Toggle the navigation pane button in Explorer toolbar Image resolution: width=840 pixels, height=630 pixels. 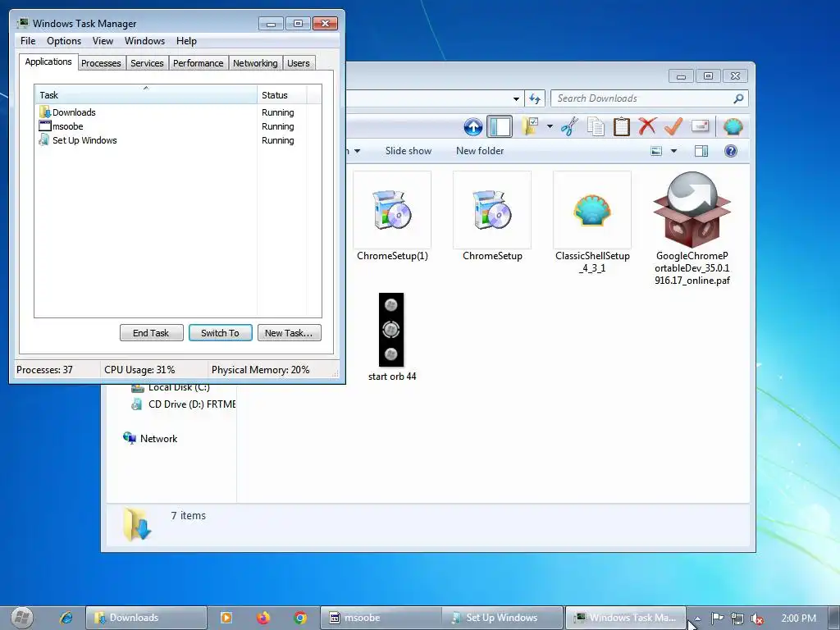click(500, 127)
